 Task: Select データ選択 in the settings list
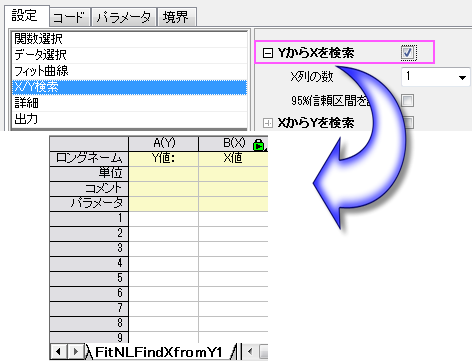pyautogui.click(x=129, y=55)
